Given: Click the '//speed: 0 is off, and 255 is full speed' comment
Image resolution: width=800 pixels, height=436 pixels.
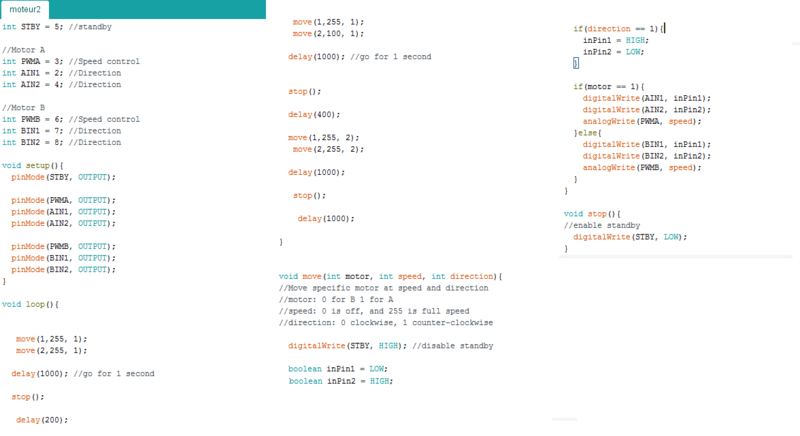Looking at the screenshot, I should [374, 311].
